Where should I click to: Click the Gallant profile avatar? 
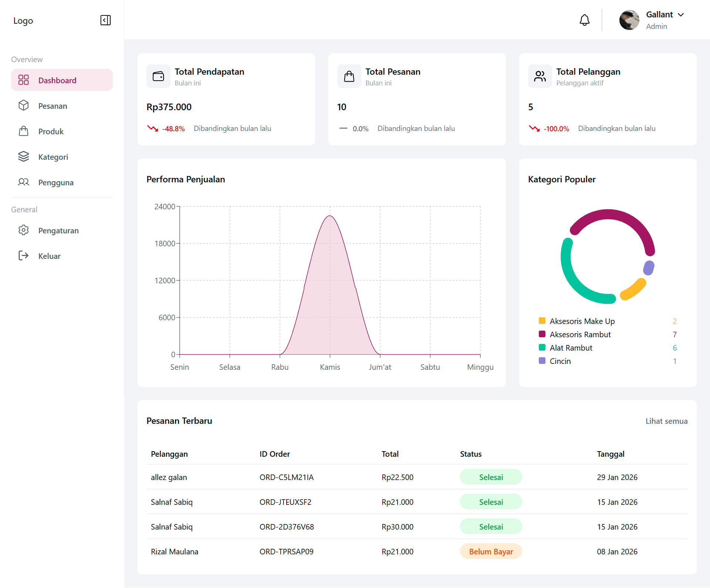(629, 20)
